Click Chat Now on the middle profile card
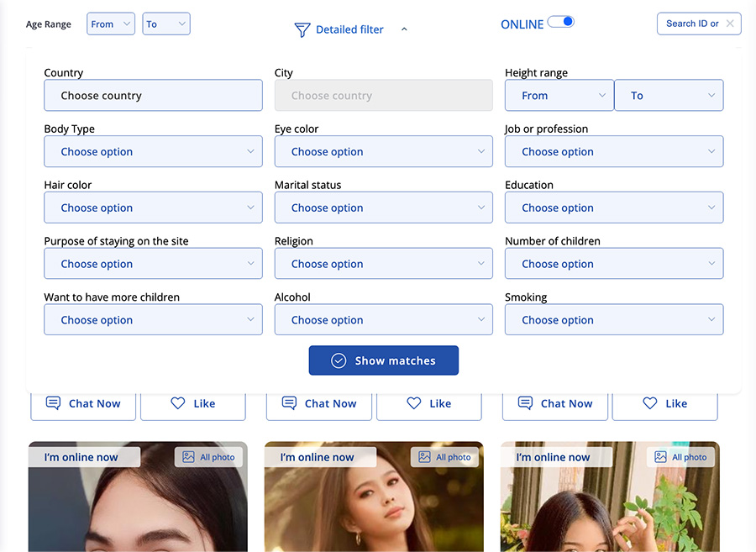Image resolution: width=756 pixels, height=552 pixels. tap(319, 405)
